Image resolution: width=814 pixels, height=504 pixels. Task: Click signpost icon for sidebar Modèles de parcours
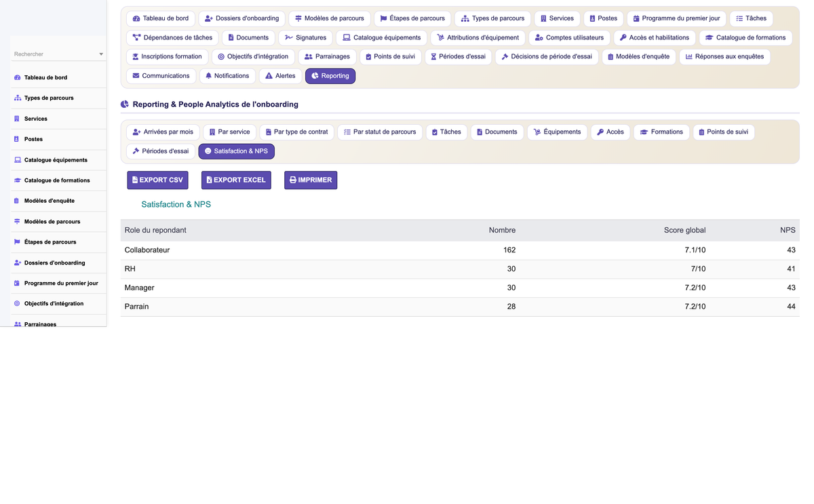[x=17, y=222]
